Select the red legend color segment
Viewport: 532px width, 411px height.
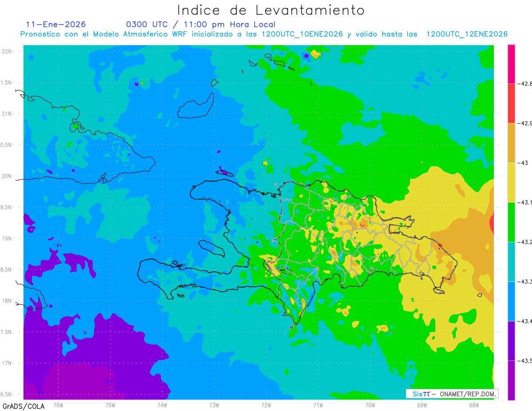pos(511,103)
